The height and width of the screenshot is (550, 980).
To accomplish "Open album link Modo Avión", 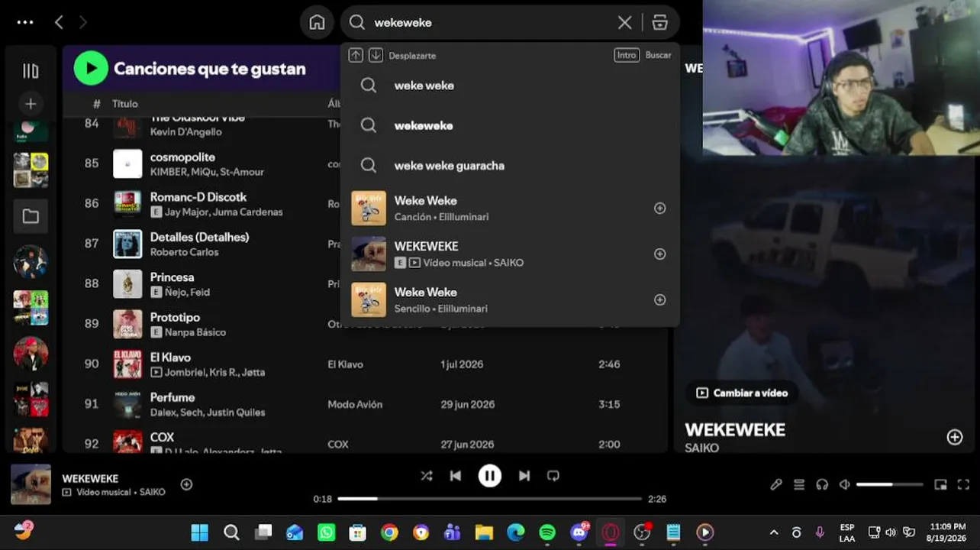I will (x=355, y=404).
